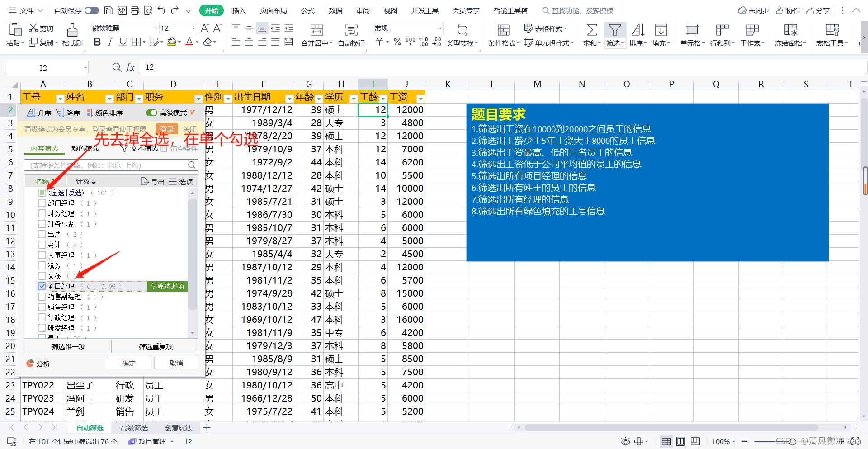Click the Save disk icon

point(108,10)
